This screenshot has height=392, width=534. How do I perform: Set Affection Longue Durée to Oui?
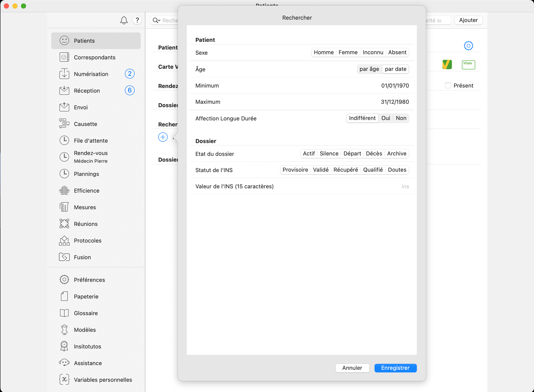click(385, 118)
